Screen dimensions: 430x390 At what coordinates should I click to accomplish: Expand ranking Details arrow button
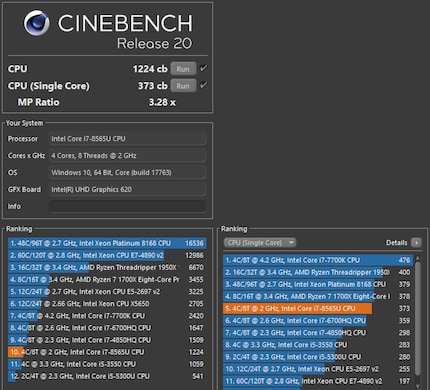pyautogui.click(x=416, y=243)
